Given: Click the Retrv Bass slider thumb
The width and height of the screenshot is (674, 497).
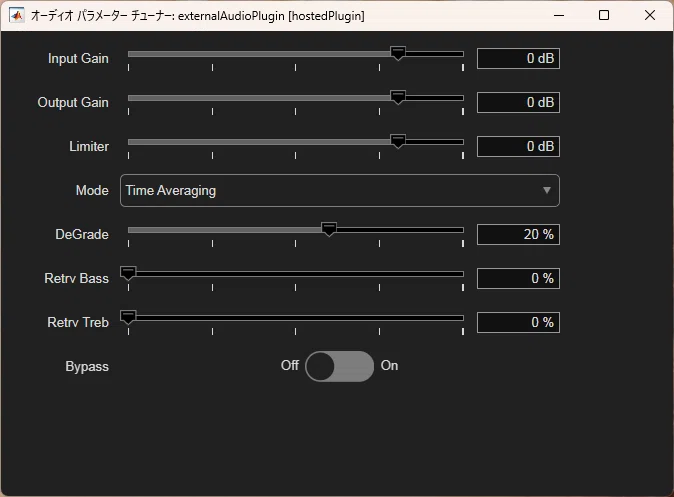Looking at the screenshot, I should pyautogui.click(x=128, y=273).
